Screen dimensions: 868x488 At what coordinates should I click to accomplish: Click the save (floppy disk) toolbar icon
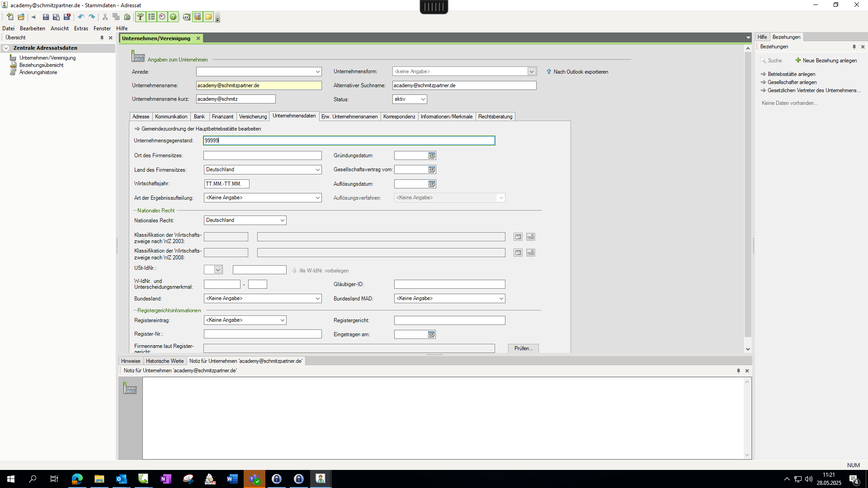[x=46, y=17]
